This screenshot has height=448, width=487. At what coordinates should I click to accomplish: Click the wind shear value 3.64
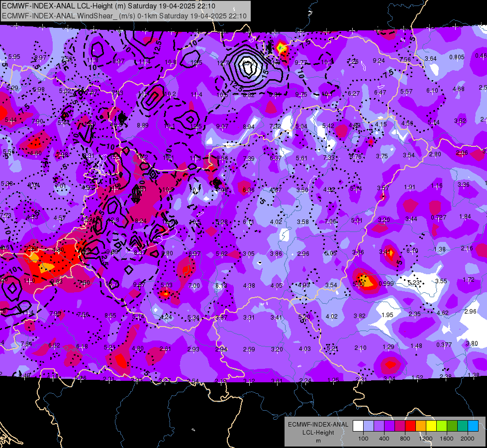pyautogui.click(x=431, y=58)
